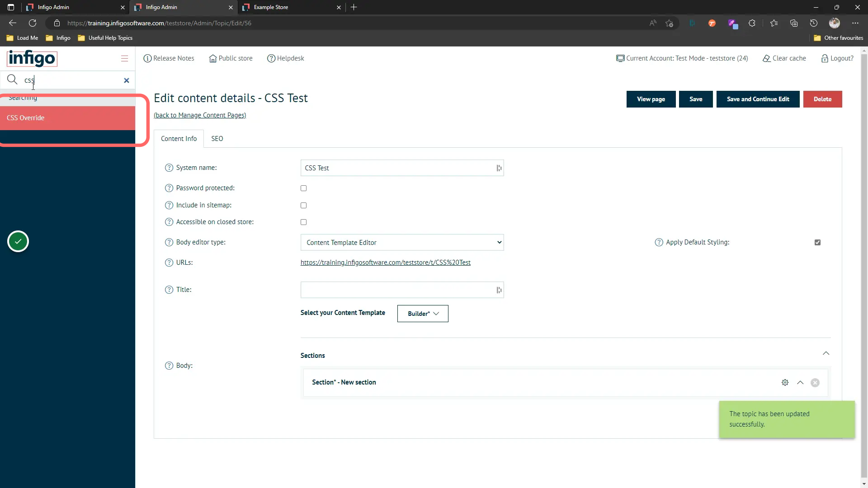Open a new browser tab
The height and width of the screenshot is (488, 868).
[x=354, y=7]
